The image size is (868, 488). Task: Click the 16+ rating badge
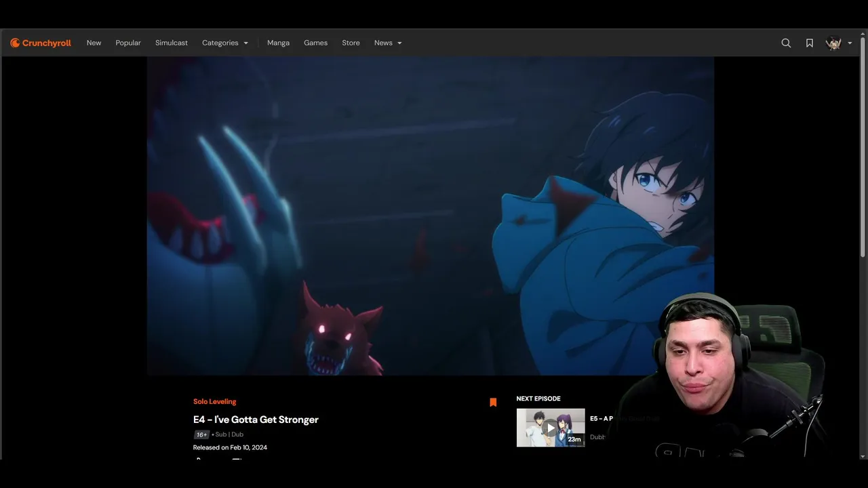pyautogui.click(x=201, y=434)
